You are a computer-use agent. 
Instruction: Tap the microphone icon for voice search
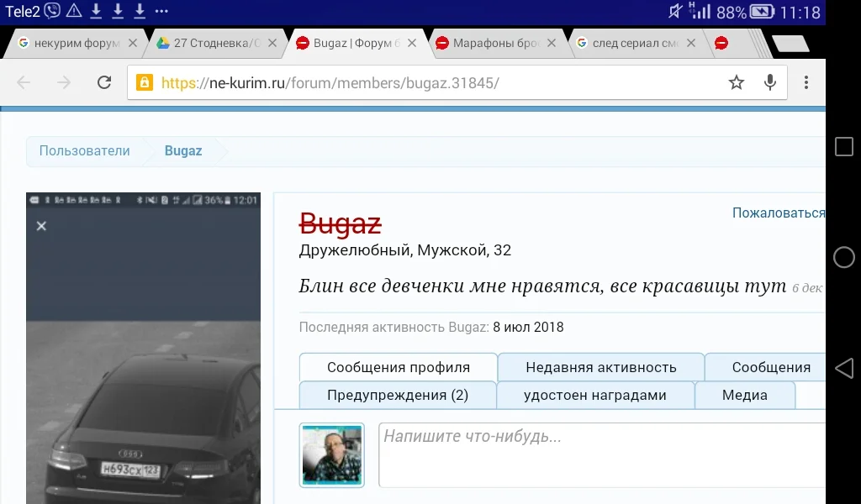pos(770,82)
